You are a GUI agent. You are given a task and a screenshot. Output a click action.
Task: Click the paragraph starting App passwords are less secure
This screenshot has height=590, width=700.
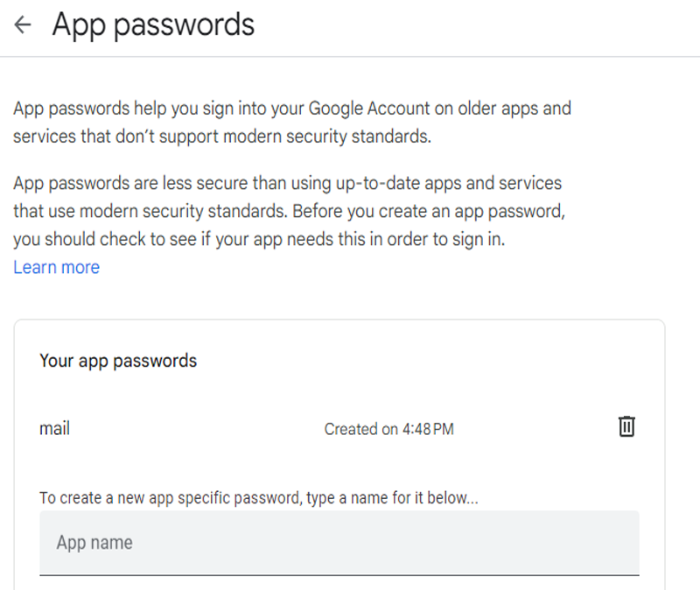tap(290, 211)
